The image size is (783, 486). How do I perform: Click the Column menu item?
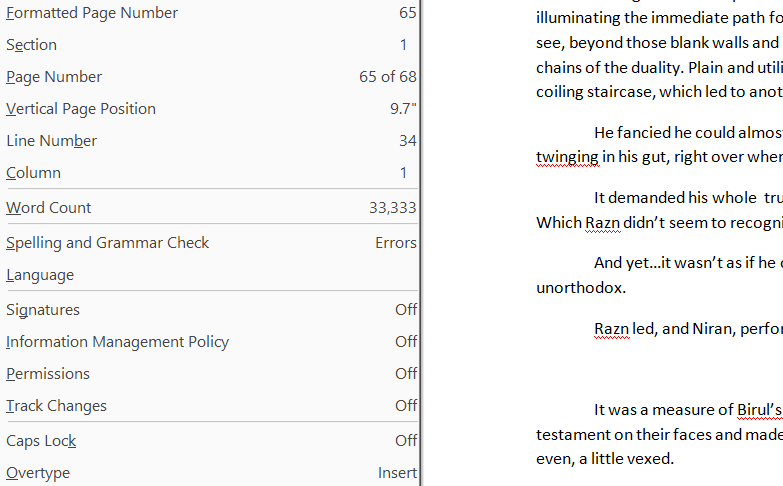point(34,173)
